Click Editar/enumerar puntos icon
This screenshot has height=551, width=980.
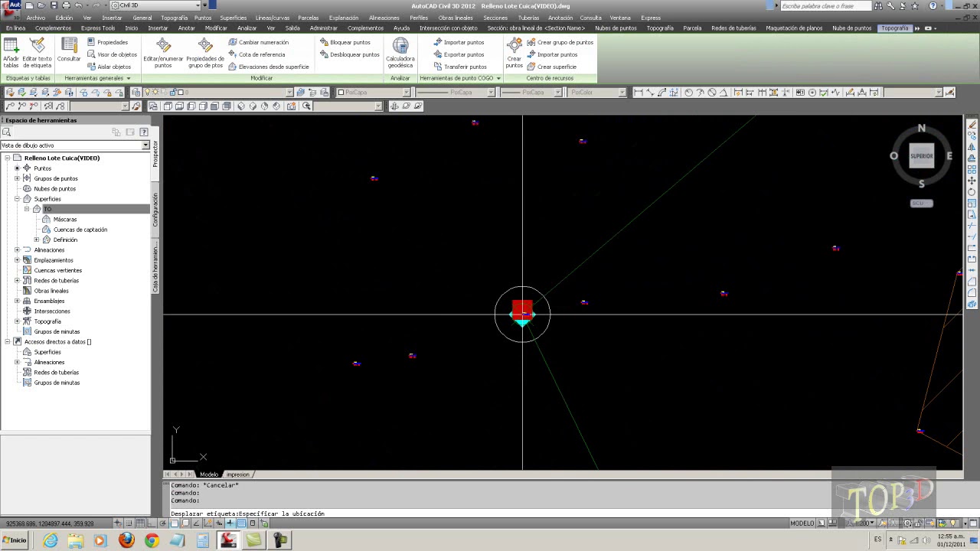coord(163,53)
